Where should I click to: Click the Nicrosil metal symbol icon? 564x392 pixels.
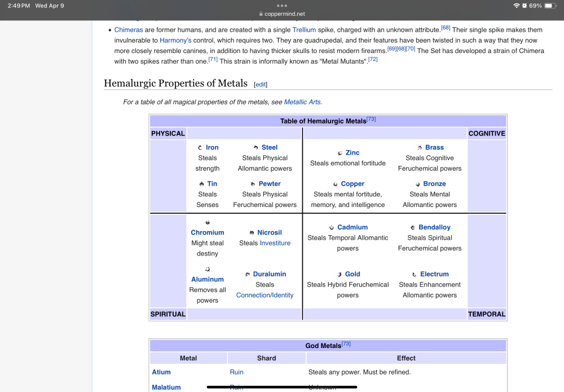[x=252, y=233]
